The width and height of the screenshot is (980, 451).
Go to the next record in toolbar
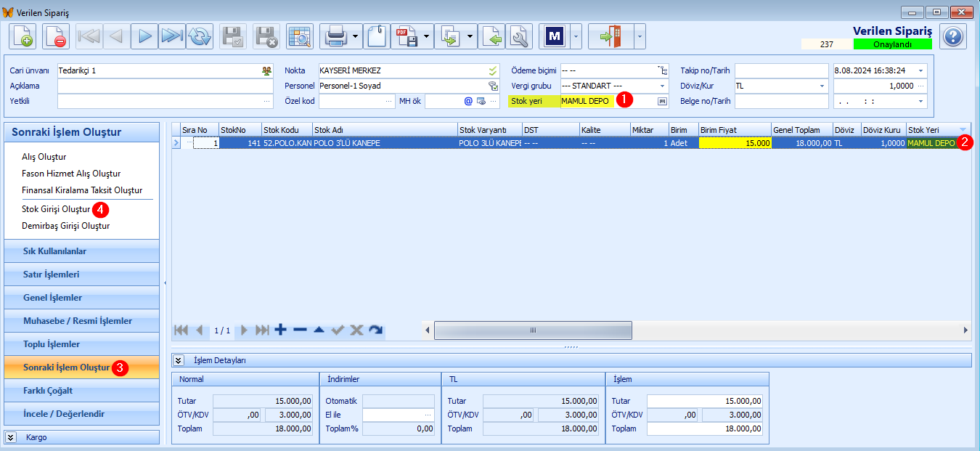(144, 36)
